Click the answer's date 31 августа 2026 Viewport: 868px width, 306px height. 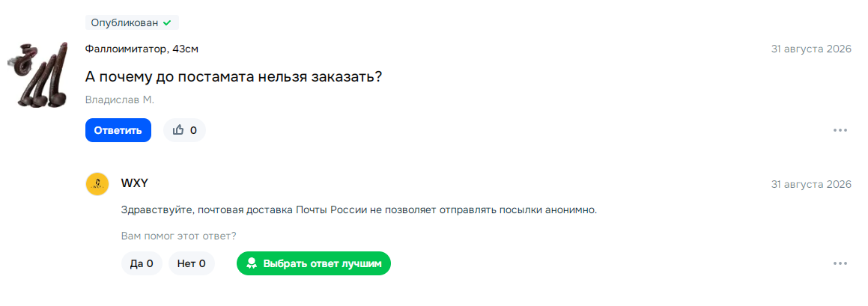[x=811, y=184]
